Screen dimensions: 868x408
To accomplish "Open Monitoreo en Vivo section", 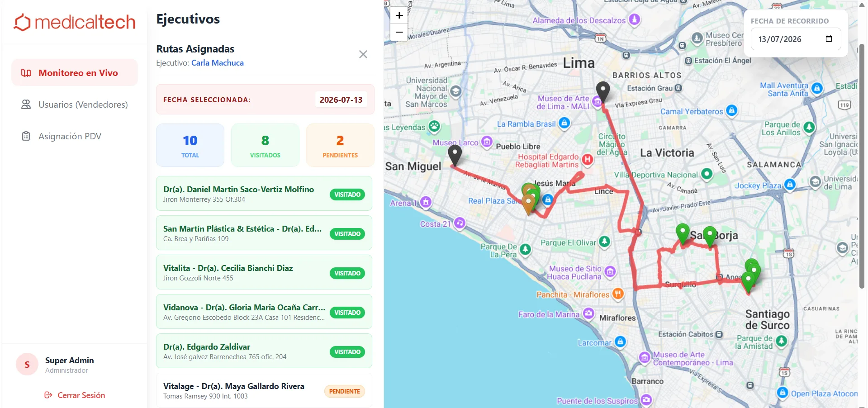I will [x=75, y=73].
